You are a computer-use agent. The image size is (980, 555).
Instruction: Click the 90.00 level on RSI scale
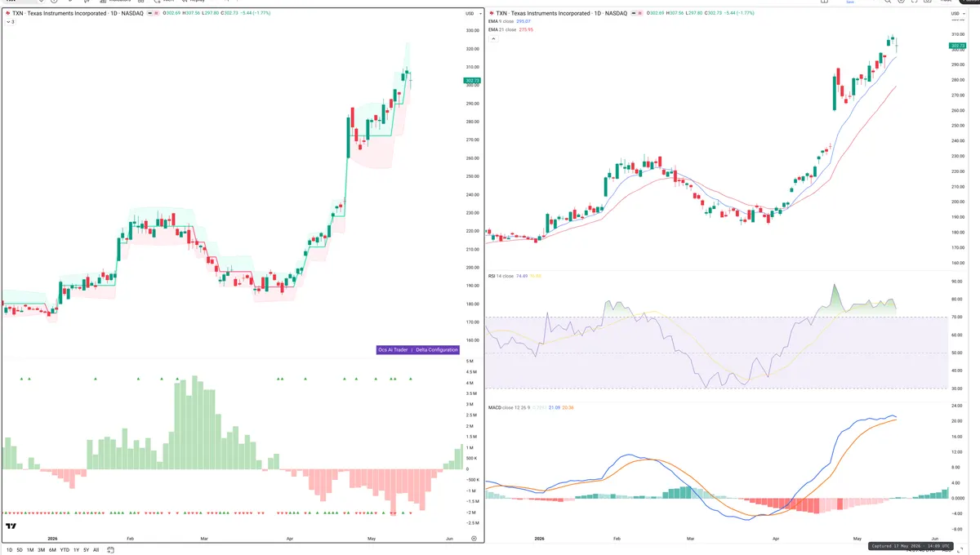pos(956,282)
